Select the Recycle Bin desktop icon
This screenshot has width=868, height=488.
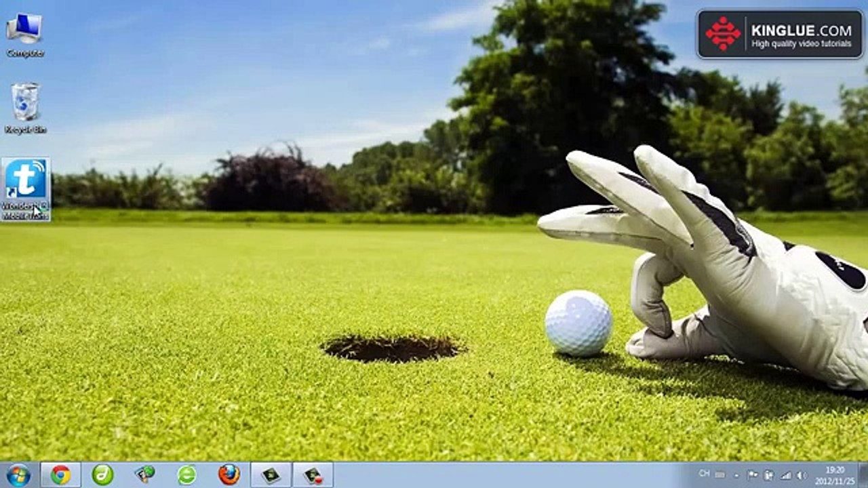pos(26,108)
